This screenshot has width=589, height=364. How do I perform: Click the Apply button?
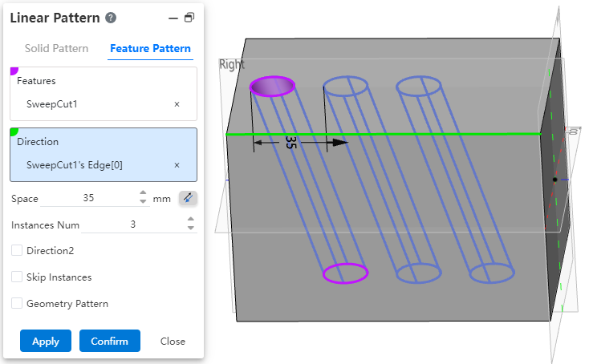pos(46,341)
